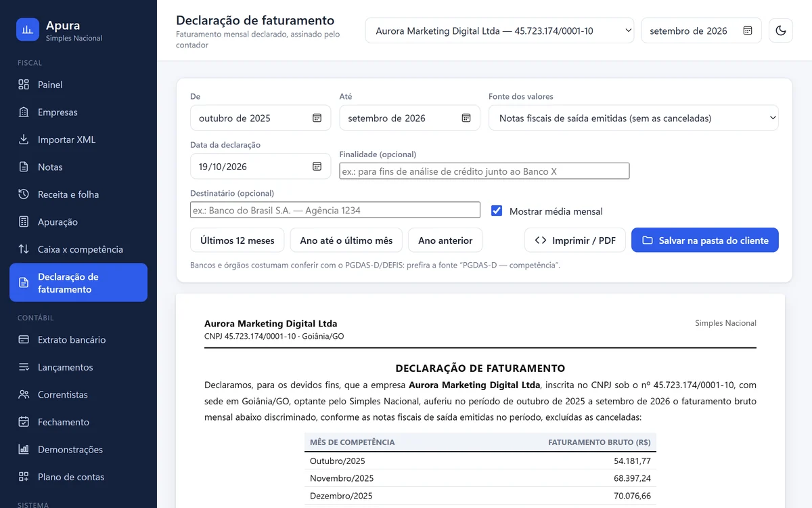
Task: Click Mês de competência column header
Action: tap(353, 442)
